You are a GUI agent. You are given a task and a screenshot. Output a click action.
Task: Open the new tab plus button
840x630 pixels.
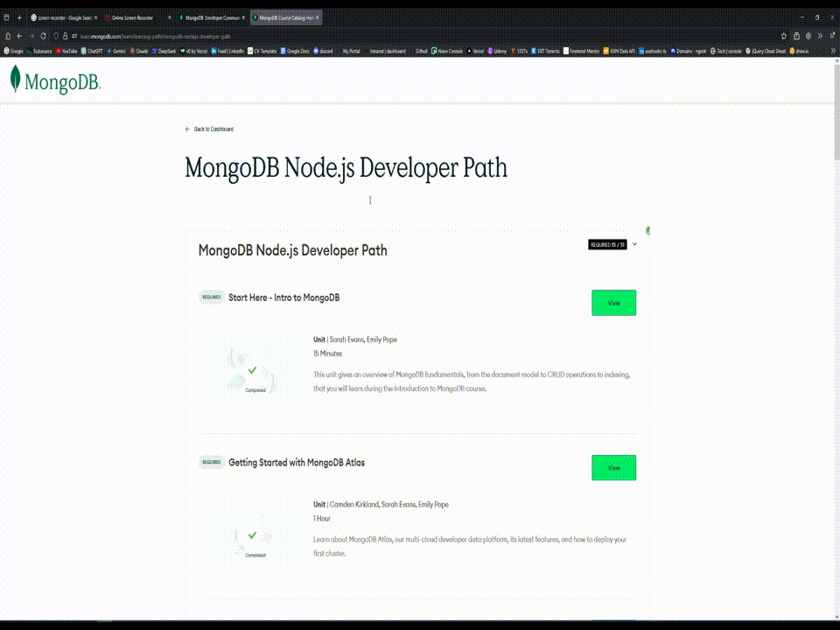19,17
